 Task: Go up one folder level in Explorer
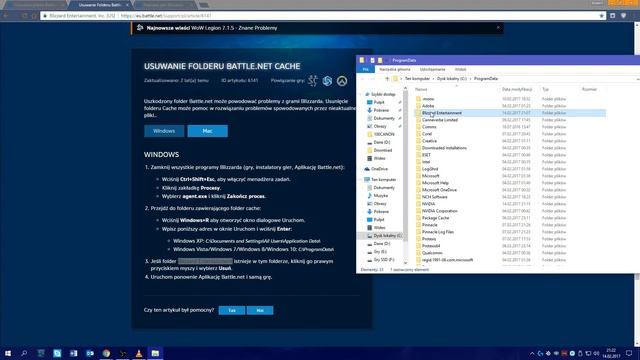(387, 79)
